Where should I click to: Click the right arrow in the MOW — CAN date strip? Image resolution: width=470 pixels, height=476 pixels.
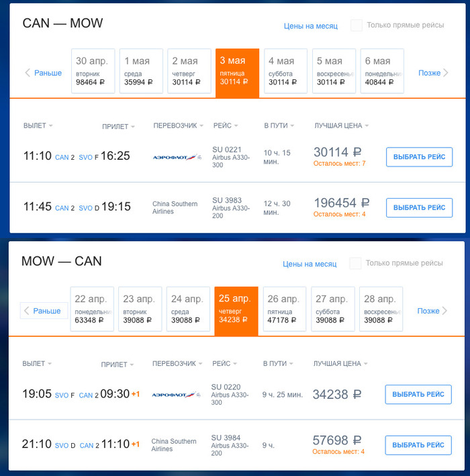(x=444, y=311)
